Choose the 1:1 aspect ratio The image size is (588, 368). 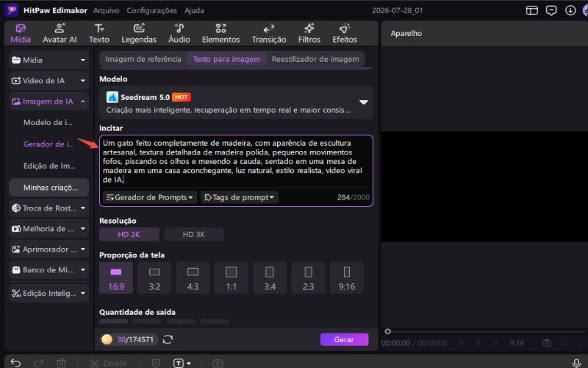(x=232, y=278)
